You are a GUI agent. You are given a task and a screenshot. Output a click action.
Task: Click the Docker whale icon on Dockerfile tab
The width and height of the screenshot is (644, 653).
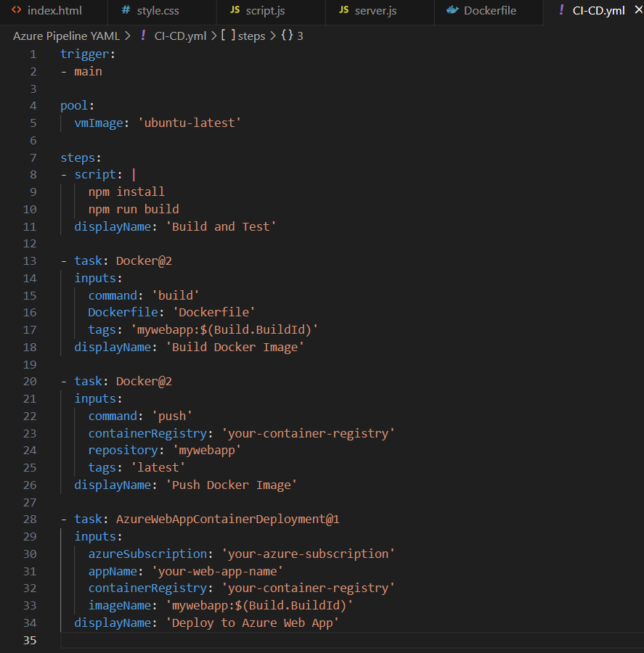[x=453, y=10]
